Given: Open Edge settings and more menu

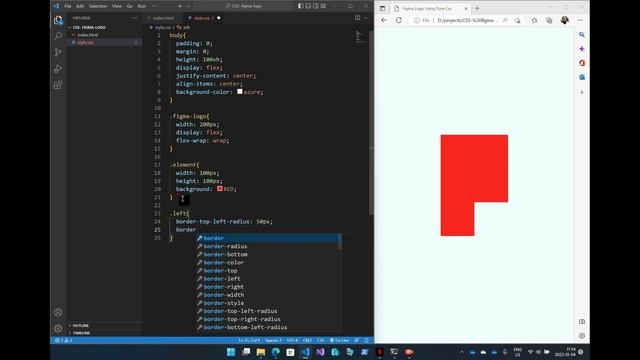Looking at the screenshot, I should click(580, 20).
